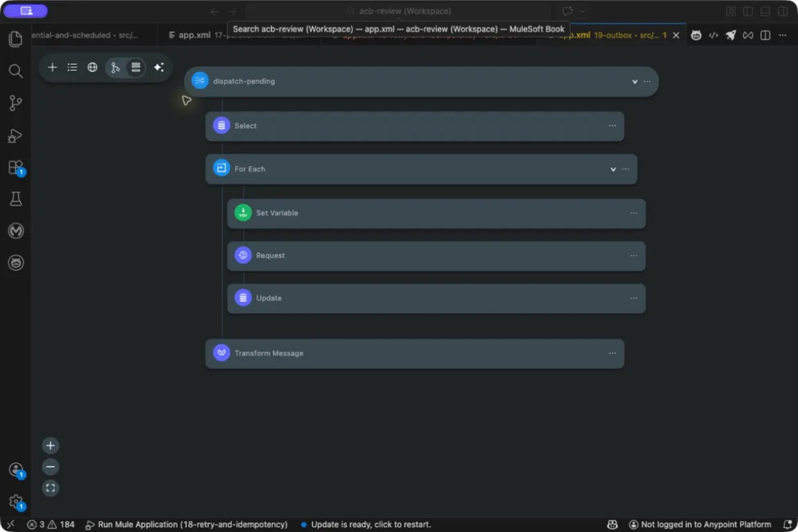Open the Testing flask view
The image size is (798, 532).
coord(16,199)
